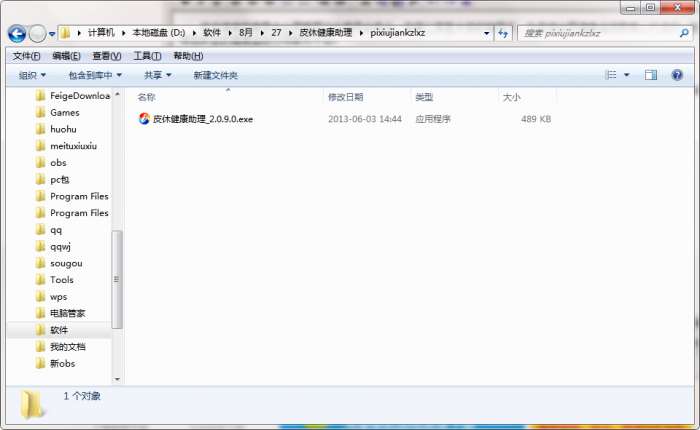
Task: Select 8月 in the address breadcrumb
Action: (246, 33)
